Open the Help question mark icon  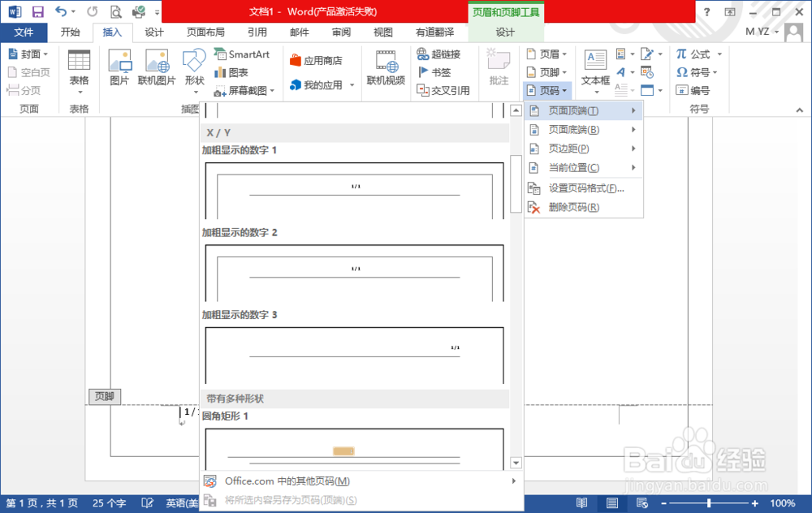(707, 11)
